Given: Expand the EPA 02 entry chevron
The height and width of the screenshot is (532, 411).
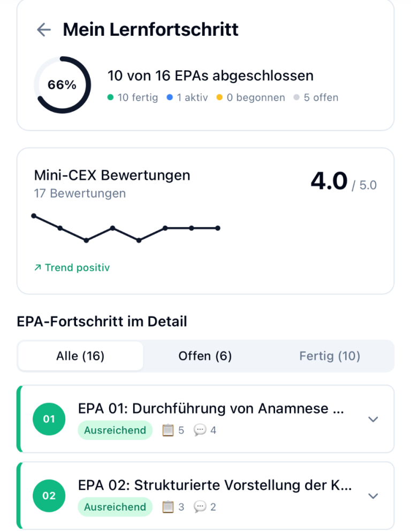Looking at the screenshot, I should 374,496.
